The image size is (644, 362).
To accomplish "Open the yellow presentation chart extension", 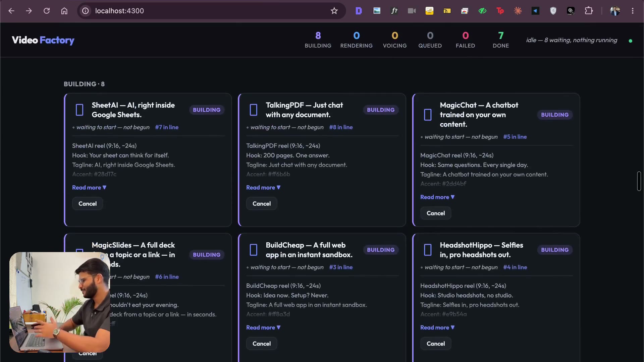I will click(429, 11).
